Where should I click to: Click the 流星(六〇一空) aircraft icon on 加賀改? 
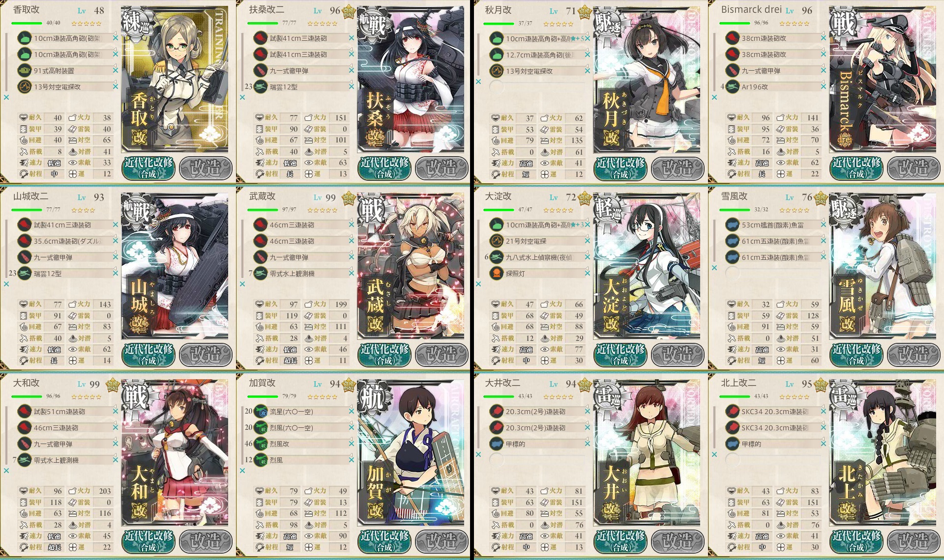[x=261, y=412]
